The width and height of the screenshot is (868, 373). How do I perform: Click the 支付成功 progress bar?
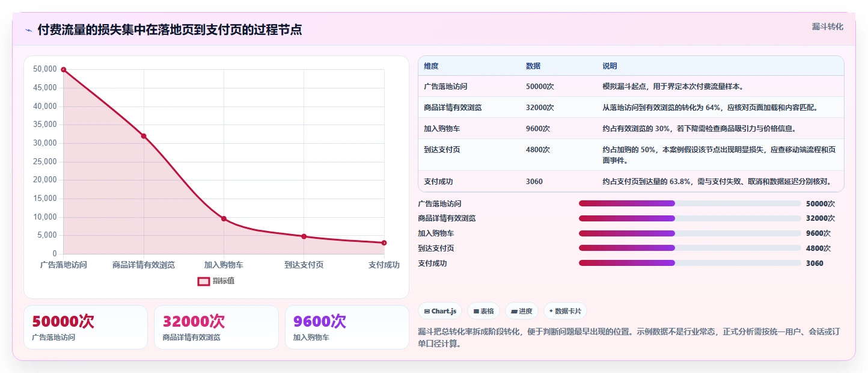(690, 263)
